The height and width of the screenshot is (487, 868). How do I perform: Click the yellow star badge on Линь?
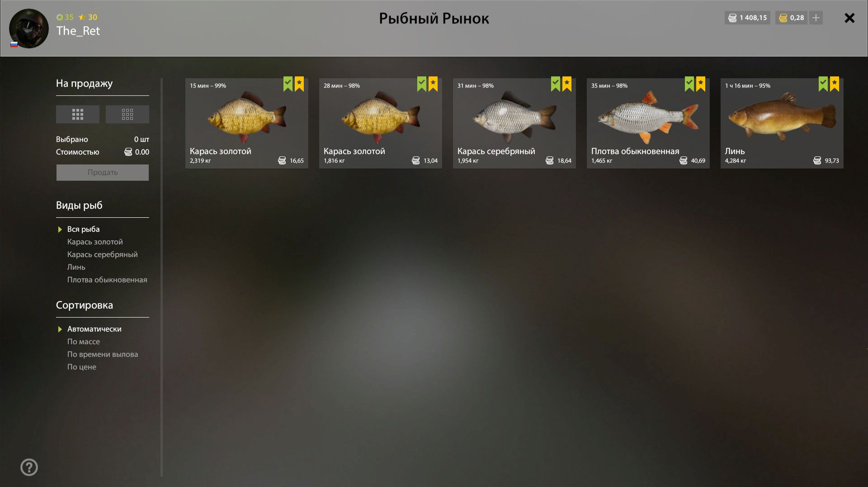coord(835,84)
